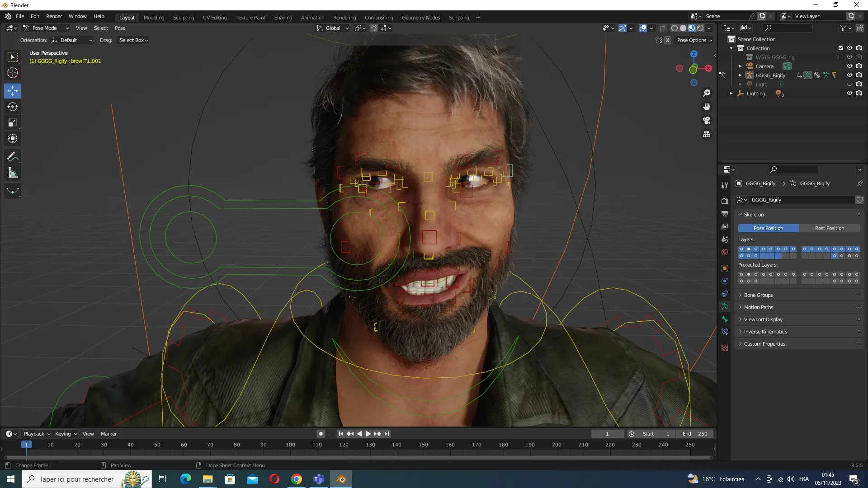Uncheck the Collection exclude checkbox
Screen dimensions: 868x488
click(841, 48)
